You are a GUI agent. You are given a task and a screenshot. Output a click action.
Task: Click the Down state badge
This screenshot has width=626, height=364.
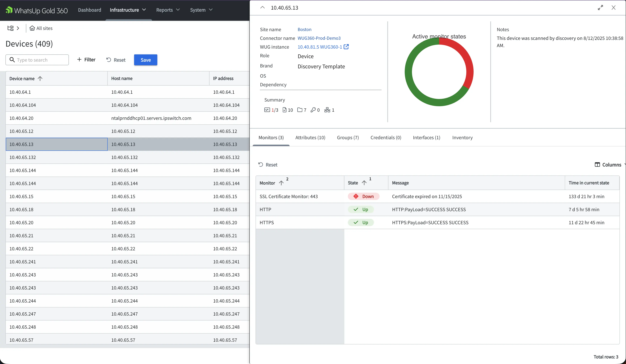(364, 196)
